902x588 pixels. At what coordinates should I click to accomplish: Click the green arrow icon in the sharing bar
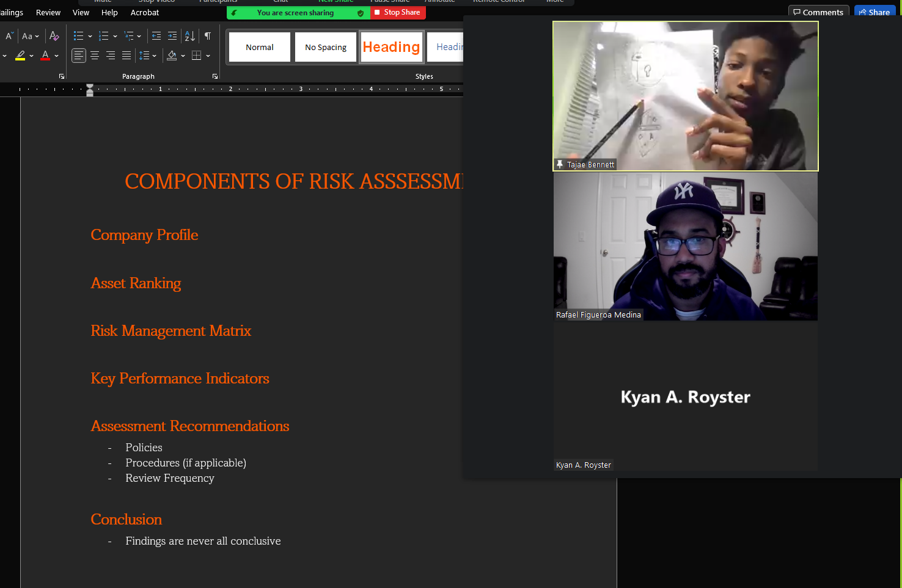click(x=234, y=13)
